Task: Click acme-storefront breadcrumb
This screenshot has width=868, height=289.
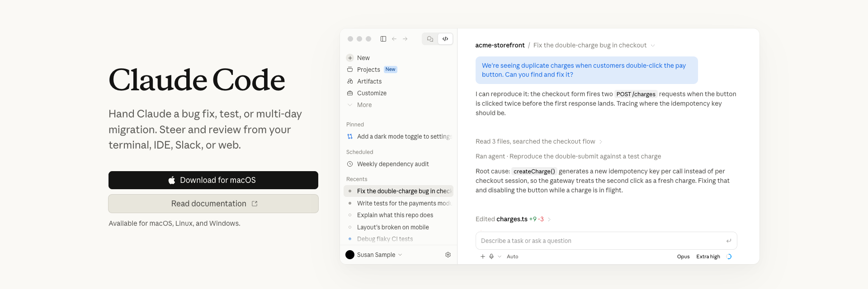Action: pyautogui.click(x=500, y=45)
